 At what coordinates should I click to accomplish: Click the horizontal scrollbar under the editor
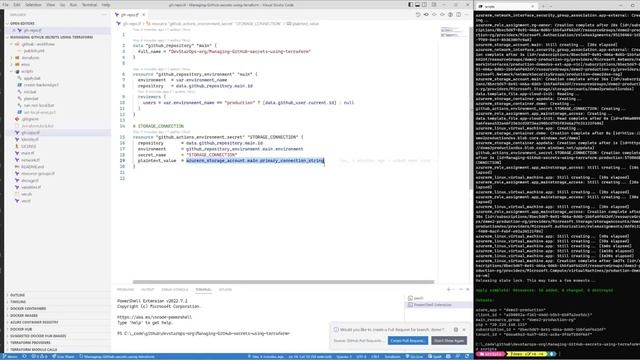click(283, 282)
